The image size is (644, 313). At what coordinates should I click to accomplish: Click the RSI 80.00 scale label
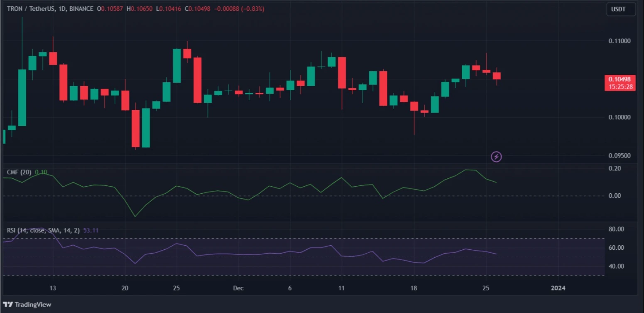coord(616,229)
